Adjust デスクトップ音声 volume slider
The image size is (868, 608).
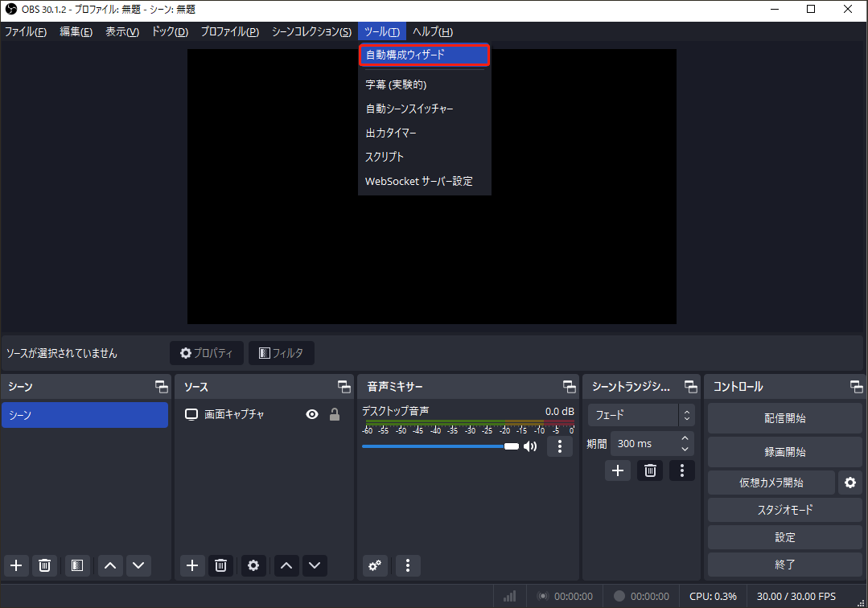coord(440,446)
